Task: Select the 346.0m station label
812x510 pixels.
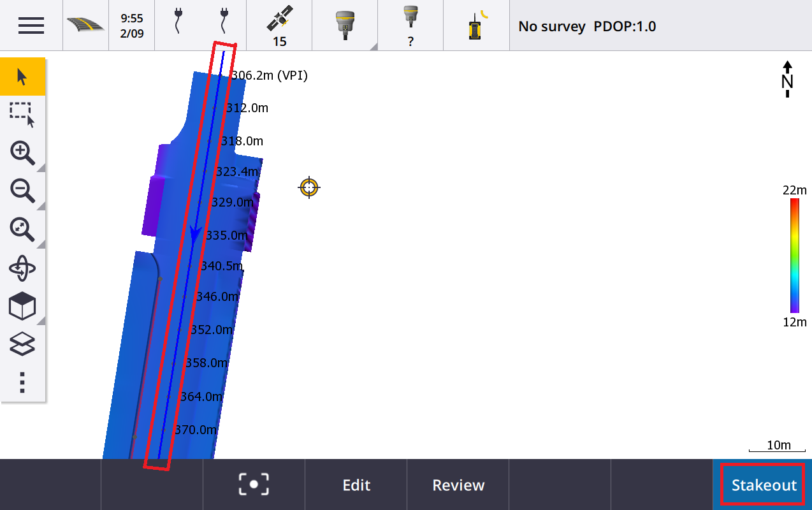Action: click(217, 296)
